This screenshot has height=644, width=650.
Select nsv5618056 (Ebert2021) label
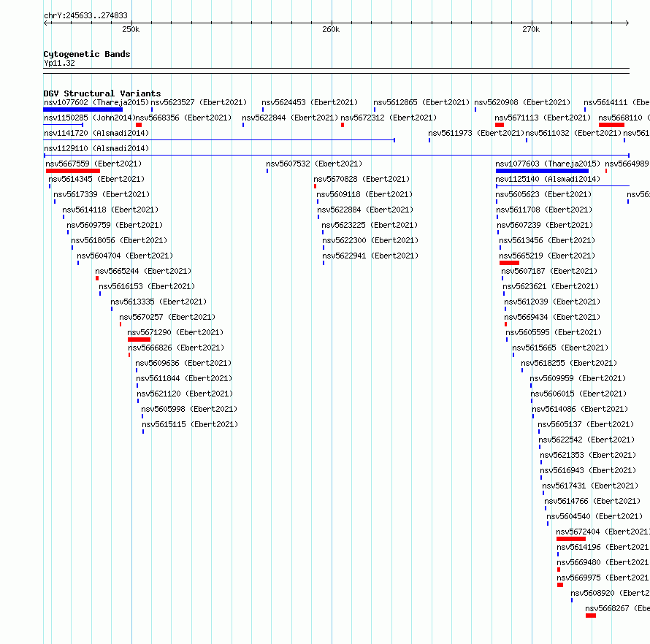[119, 240]
